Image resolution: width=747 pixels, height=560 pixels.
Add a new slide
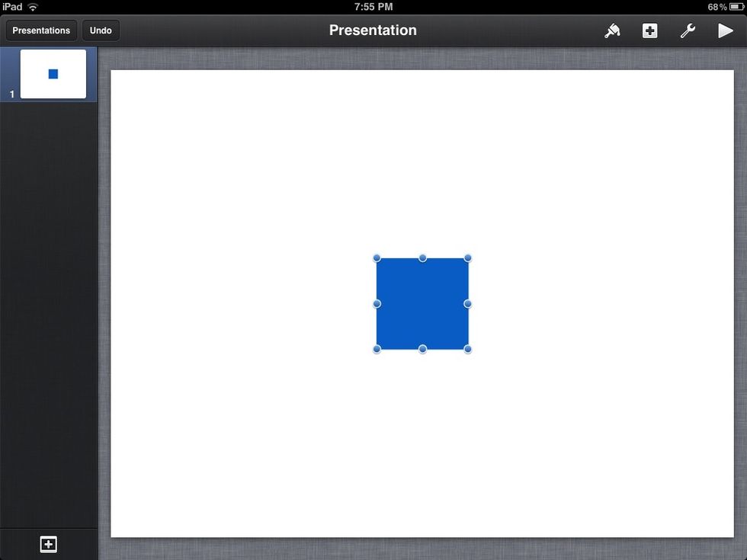click(48, 544)
